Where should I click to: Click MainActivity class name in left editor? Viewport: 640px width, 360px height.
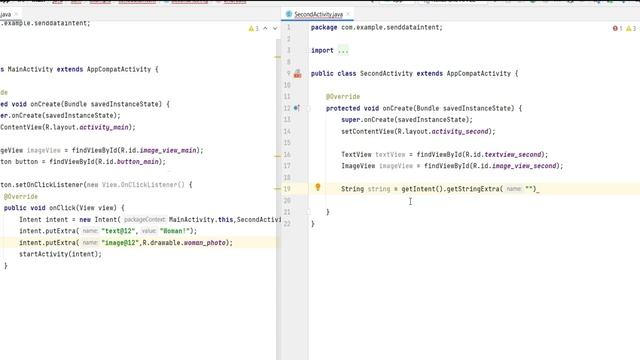(x=30, y=69)
